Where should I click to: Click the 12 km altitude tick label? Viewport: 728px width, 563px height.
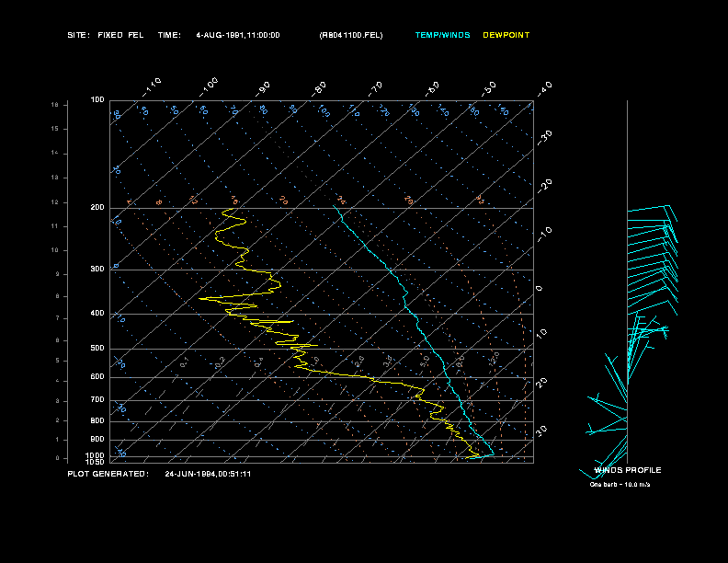55,202
